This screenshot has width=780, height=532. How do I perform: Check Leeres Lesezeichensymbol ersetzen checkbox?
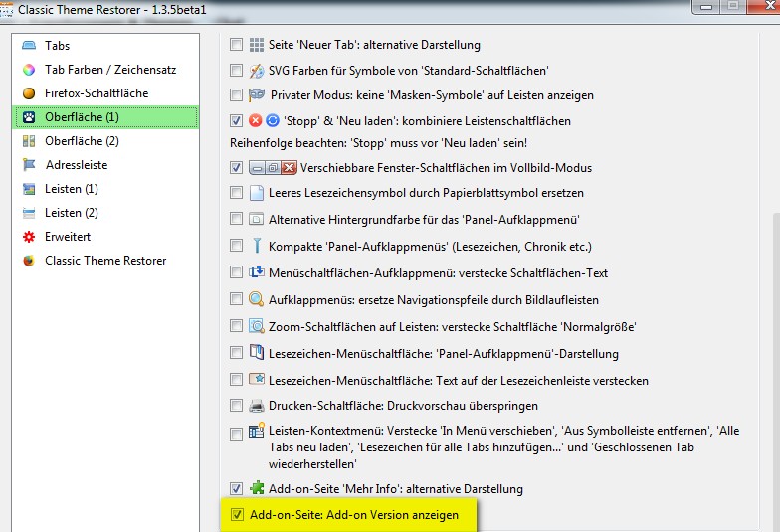coord(237,193)
